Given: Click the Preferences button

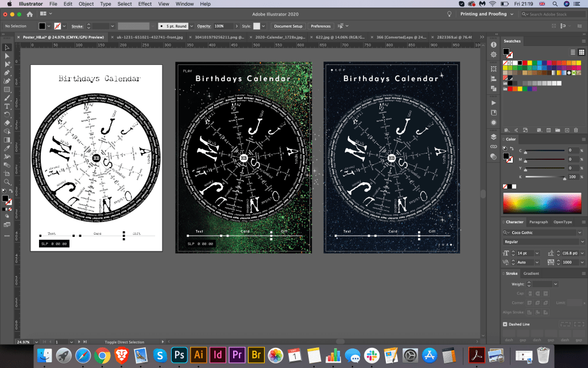Looking at the screenshot, I should 320,26.
